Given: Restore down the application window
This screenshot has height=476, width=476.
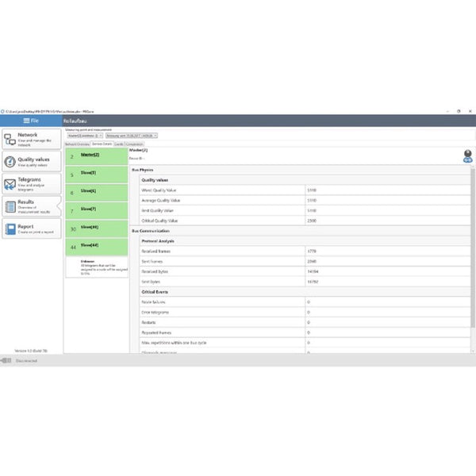Looking at the screenshot, I should click(x=459, y=111).
